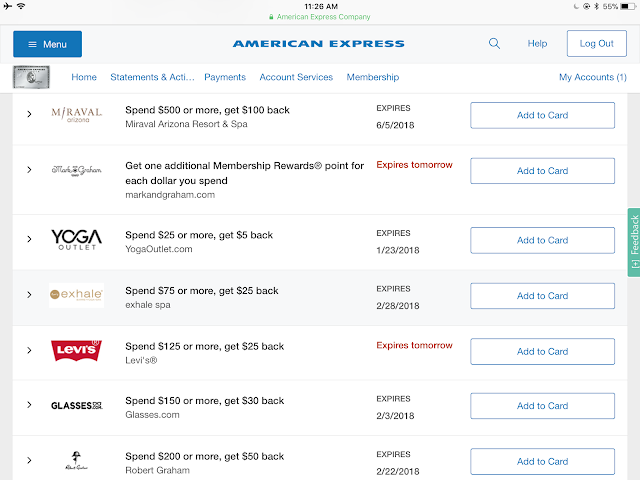Click the Robert Graham logo

coord(77,461)
